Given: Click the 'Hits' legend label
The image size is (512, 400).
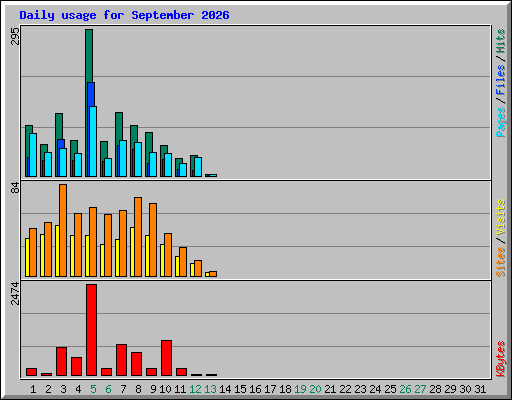Looking at the screenshot, I should 500,42.
